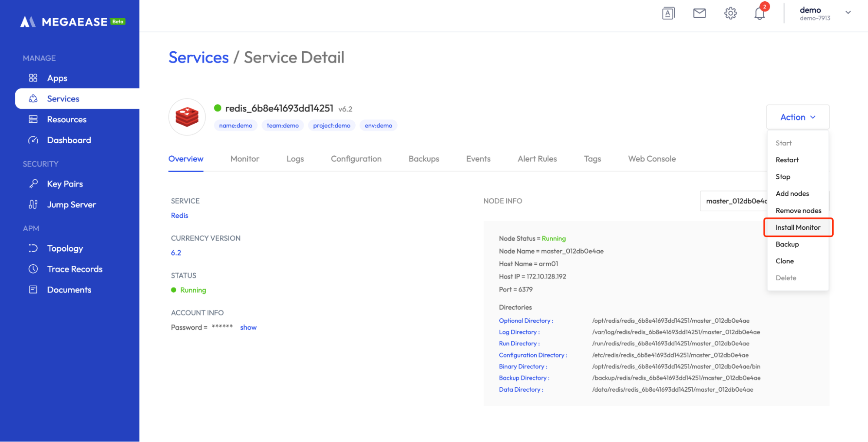Open the master node selector dropdown
This screenshot has height=442, width=868.
[734, 201]
